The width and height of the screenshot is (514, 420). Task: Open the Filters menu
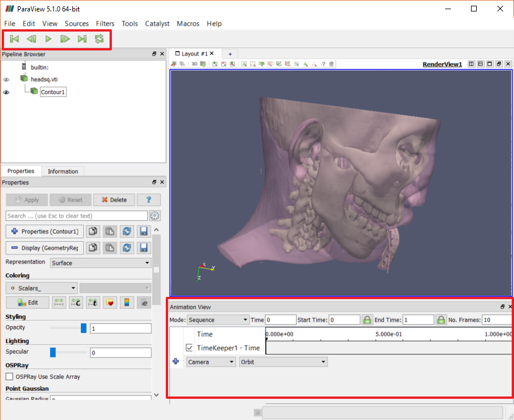point(105,23)
